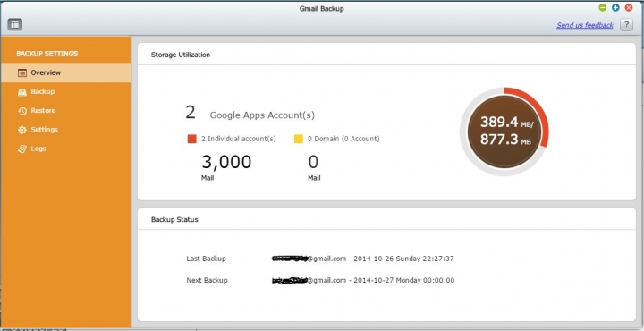Click the Settings gear icon
Image resolution: width=644 pixels, height=331 pixels.
[x=22, y=130]
